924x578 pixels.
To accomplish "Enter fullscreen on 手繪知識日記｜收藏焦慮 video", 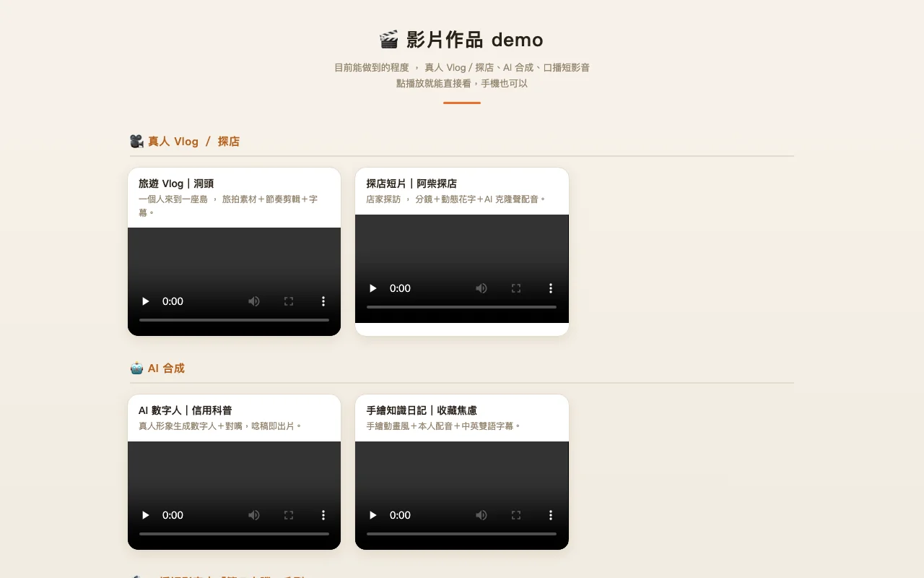I will pos(516,515).
